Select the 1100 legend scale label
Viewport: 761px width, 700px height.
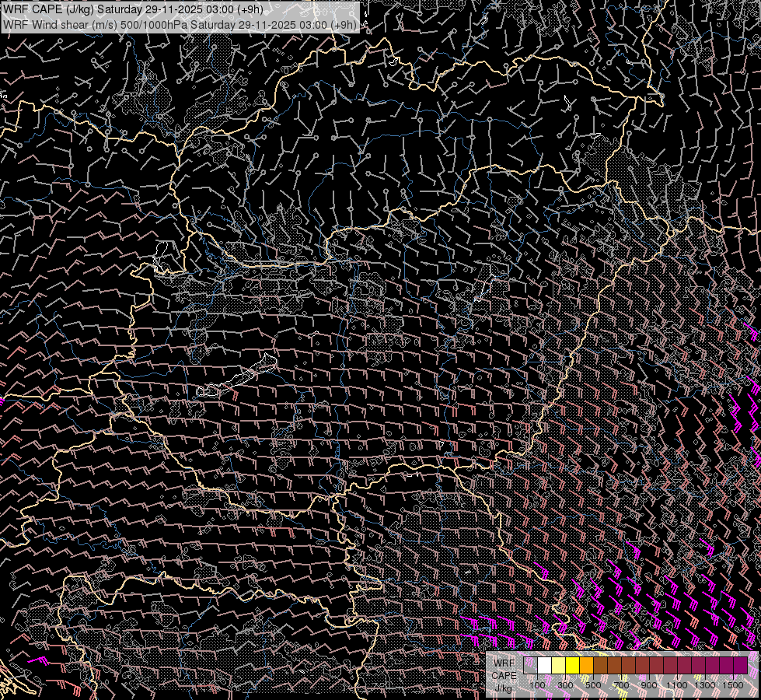coord(677,684)
